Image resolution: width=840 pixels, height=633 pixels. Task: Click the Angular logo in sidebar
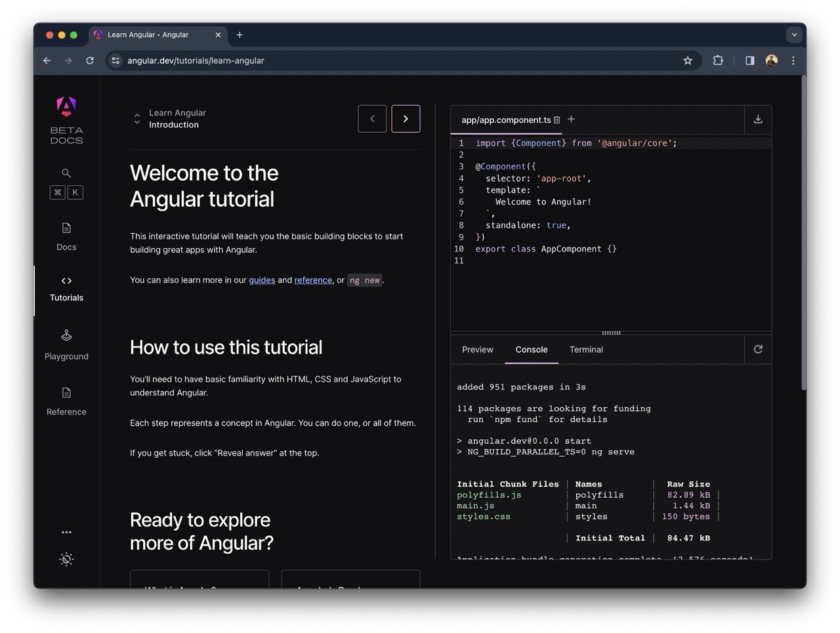point(66,106)
